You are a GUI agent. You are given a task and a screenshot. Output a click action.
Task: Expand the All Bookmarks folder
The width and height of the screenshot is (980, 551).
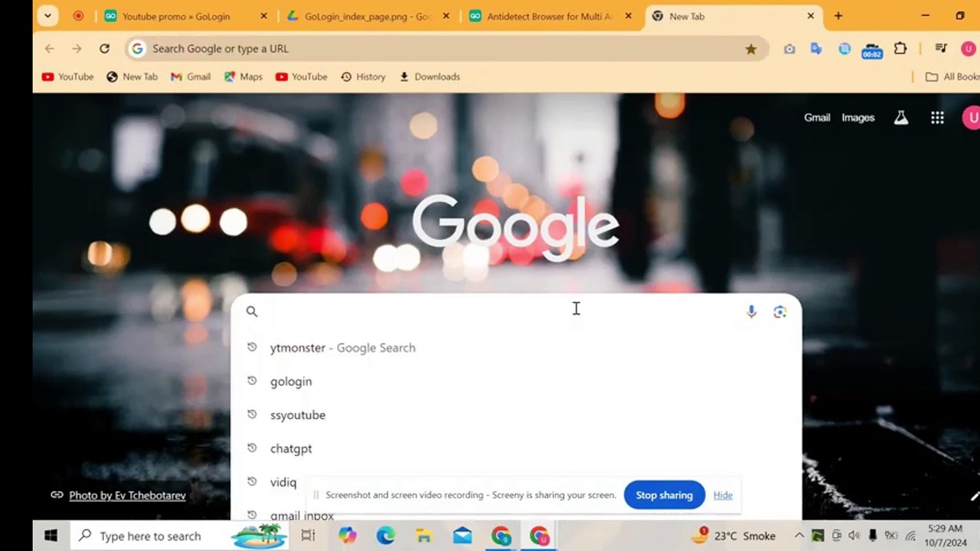pyautogui.click(x=952, y=77)
